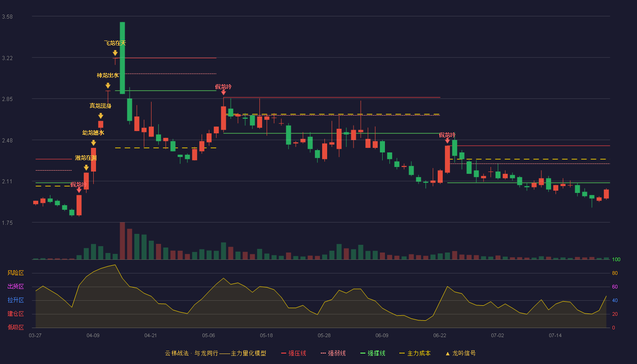The width and height of the screenshot is (637, 364).
Task: Select the 飞龙在天 signal label
Action: (115, 43)
